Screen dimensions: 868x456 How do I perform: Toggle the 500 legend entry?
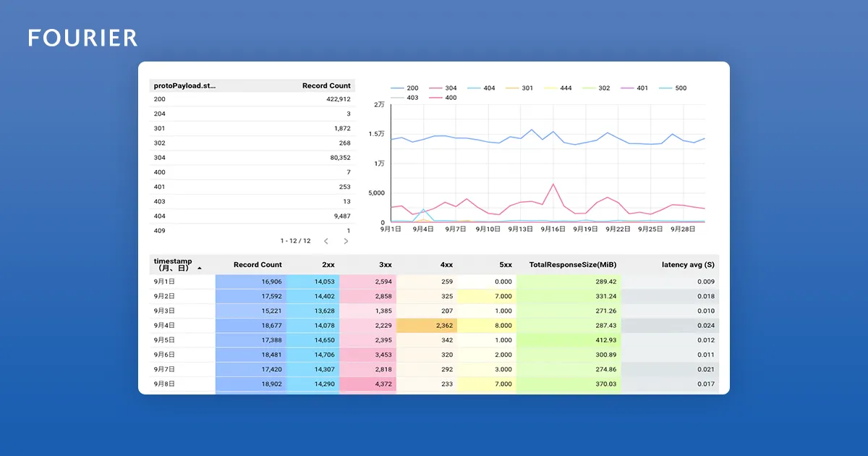(673, 88)
